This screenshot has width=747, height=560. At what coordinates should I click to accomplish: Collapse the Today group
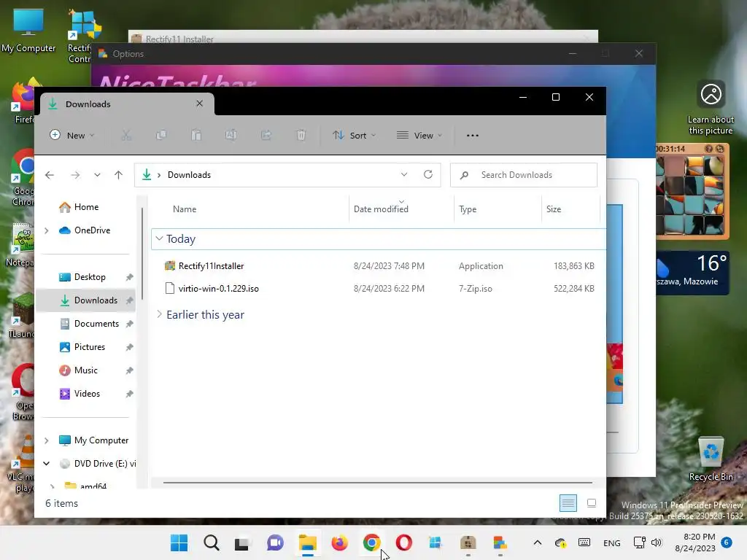coord(159,238)
